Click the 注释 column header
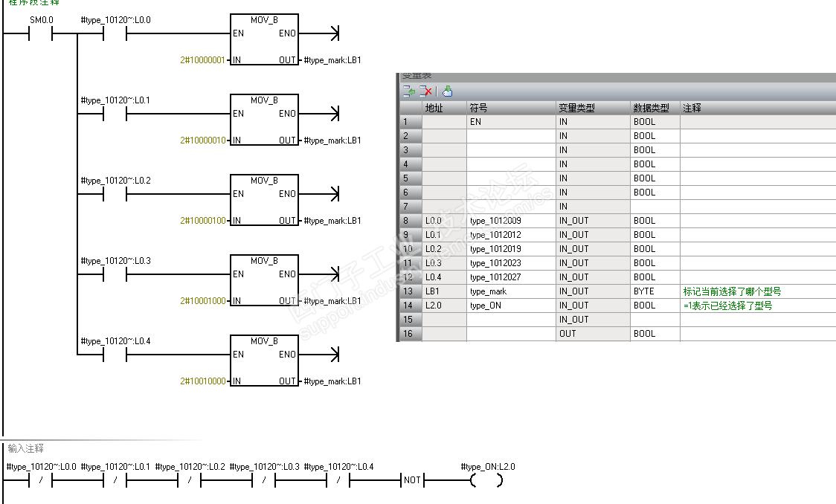 (x=758, y=108)
